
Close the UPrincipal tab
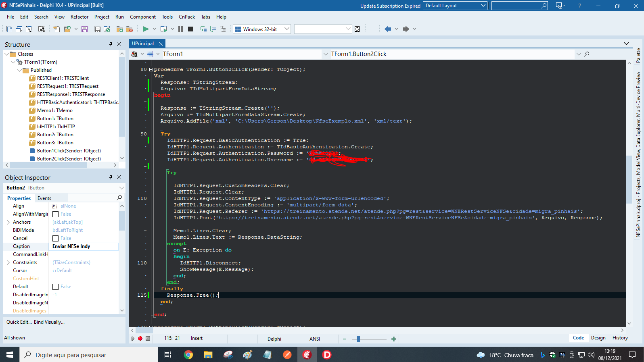coord(161,44)
